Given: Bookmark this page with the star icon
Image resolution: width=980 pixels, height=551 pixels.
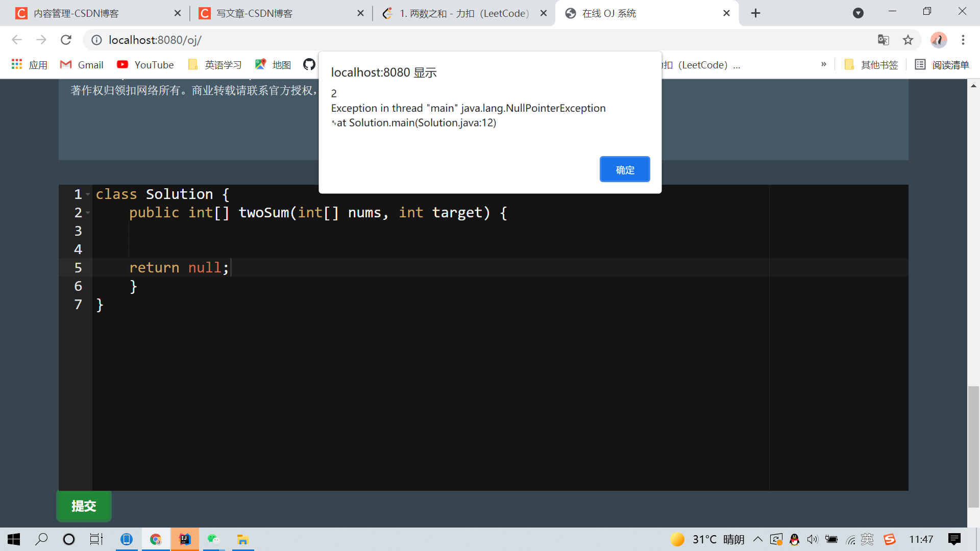Looking at the screenshot, I should point(908,40).
